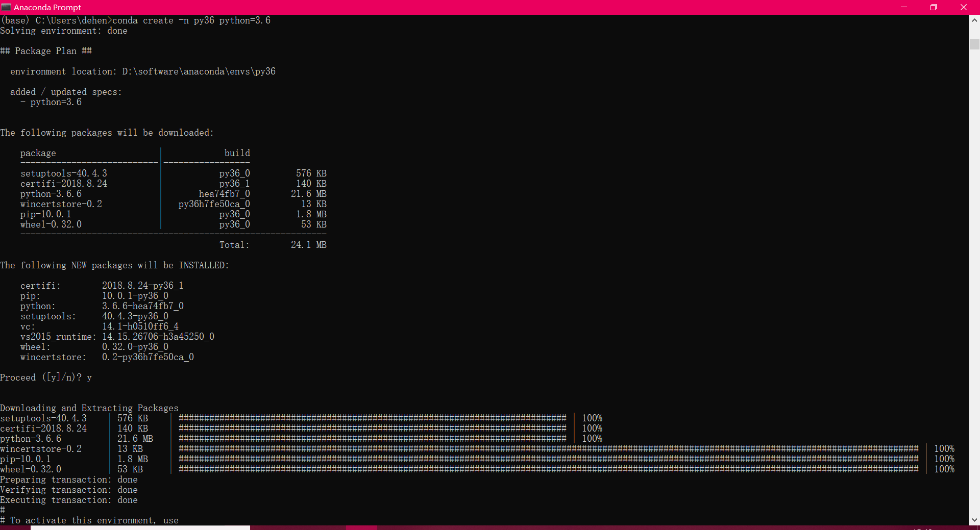The image size is (980, 530).
Task: Click 'The following NEW packages will be INSTALLED:' line
Action: [x=114, y=265]
